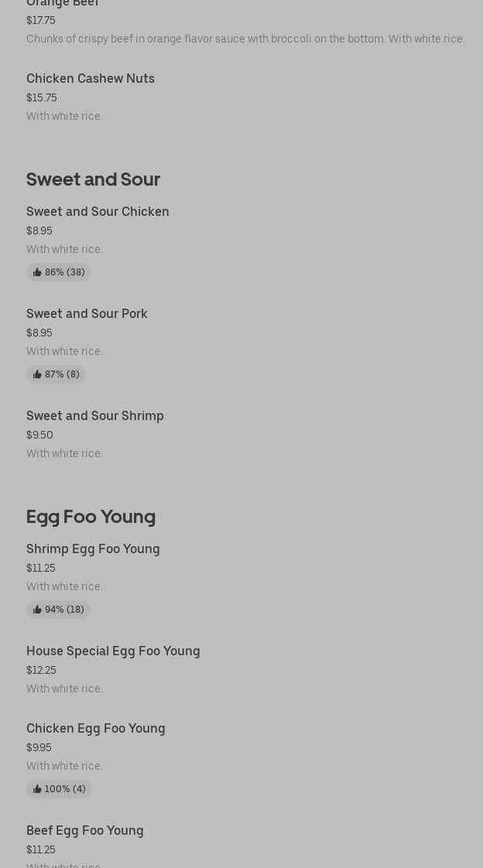Choose Shrimp Egg Foo Young

[x=93, y=549]
